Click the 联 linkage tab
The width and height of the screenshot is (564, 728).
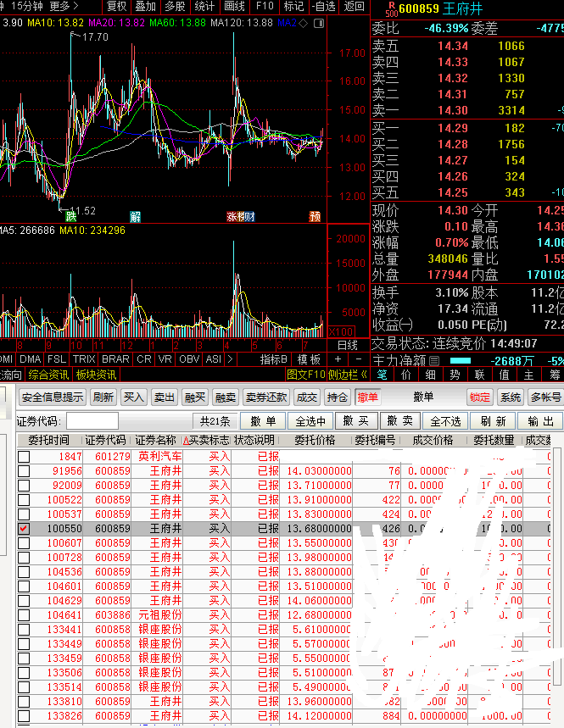[x=479, y=375]
